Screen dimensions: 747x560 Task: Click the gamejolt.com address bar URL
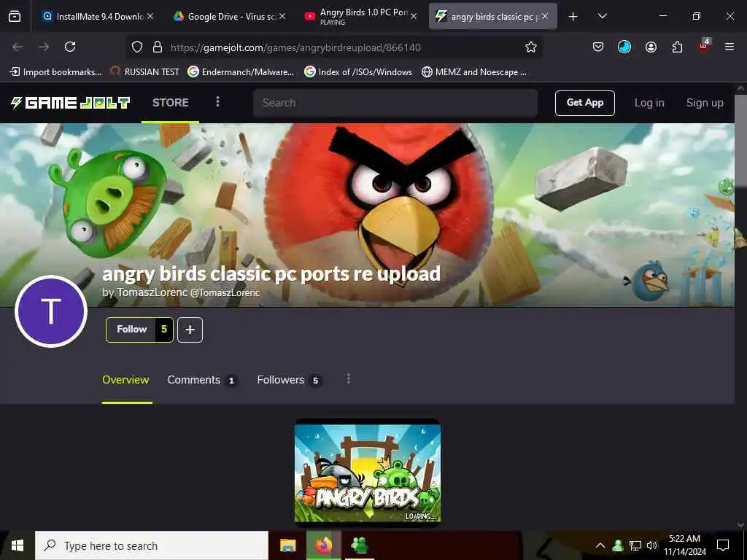point(295,47)
